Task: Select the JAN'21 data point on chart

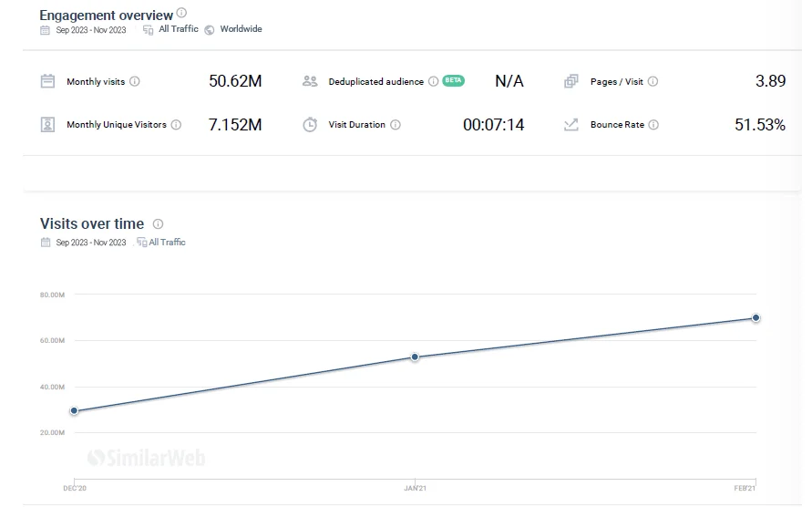Action: (x=415, y=357)
